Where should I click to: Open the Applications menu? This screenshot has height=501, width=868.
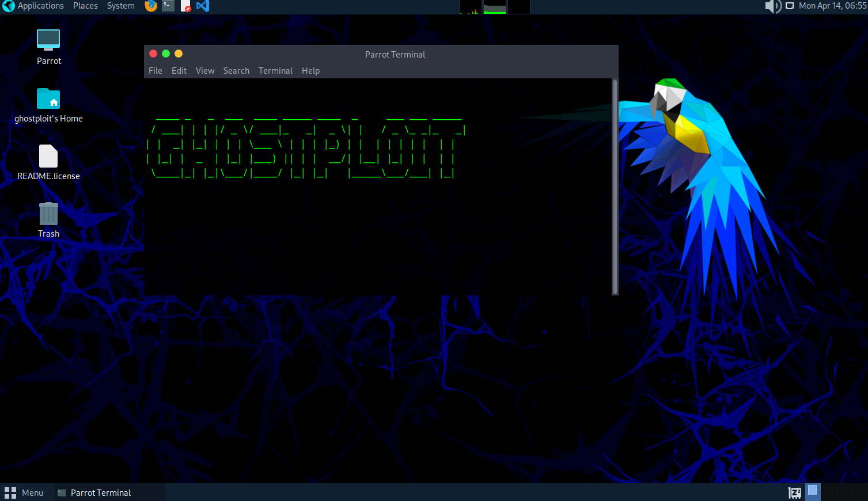click(x=41, y=6)
